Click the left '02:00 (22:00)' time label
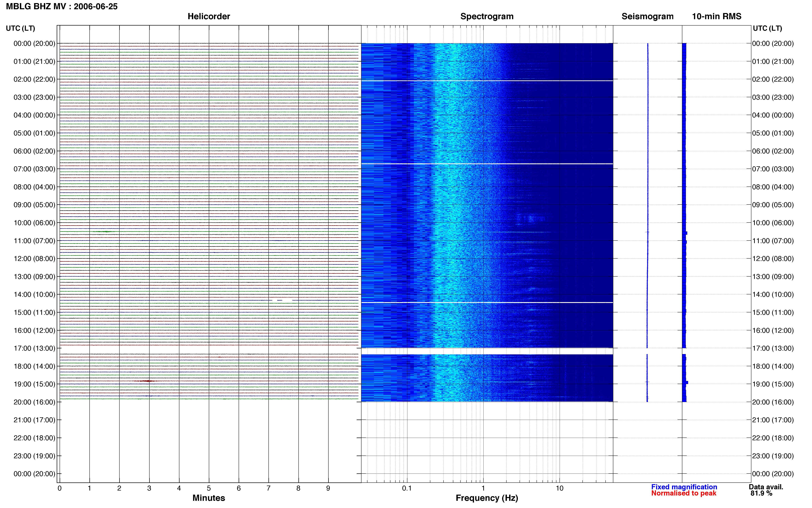The image size is (812, 508). [x=34, y=79]
